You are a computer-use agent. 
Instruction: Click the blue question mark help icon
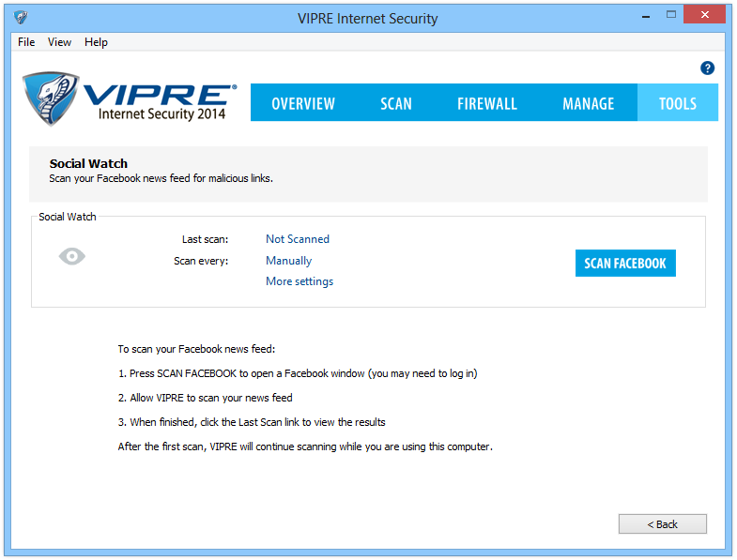tap(708, 68)
